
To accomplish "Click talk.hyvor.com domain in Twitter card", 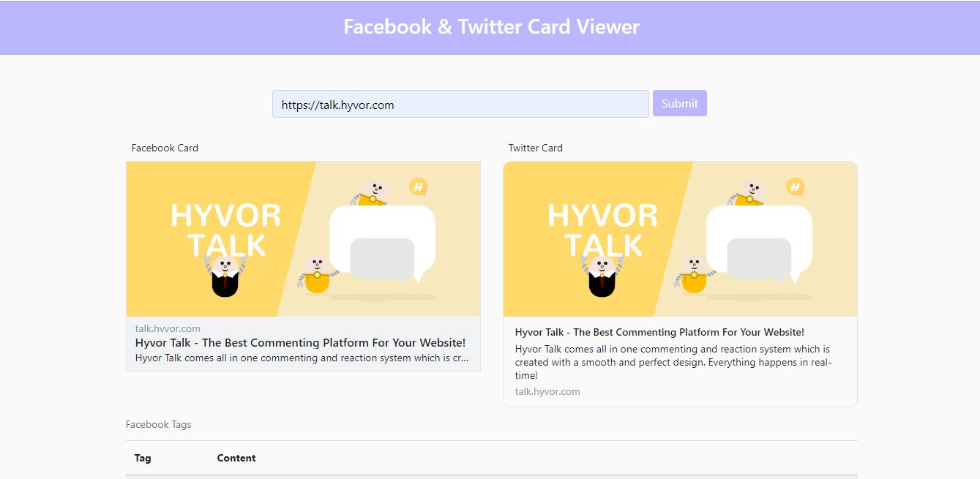I will [x=547, y=391].
